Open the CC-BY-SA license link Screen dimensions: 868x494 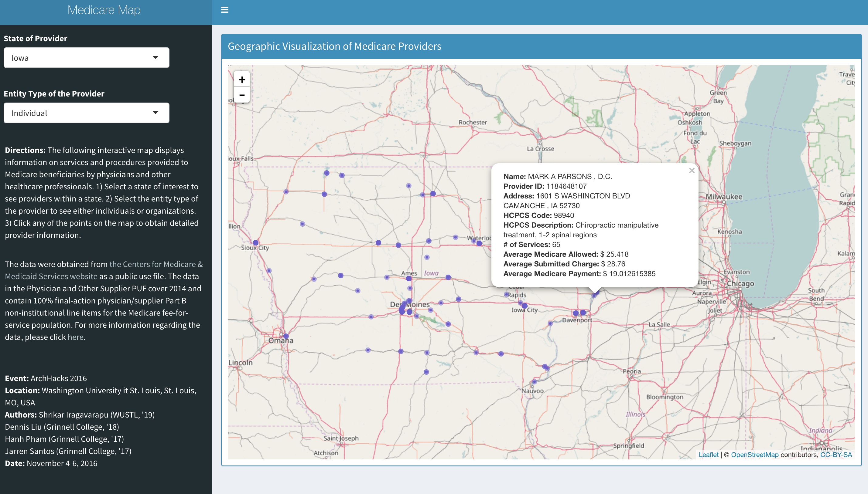click(836, 455)
